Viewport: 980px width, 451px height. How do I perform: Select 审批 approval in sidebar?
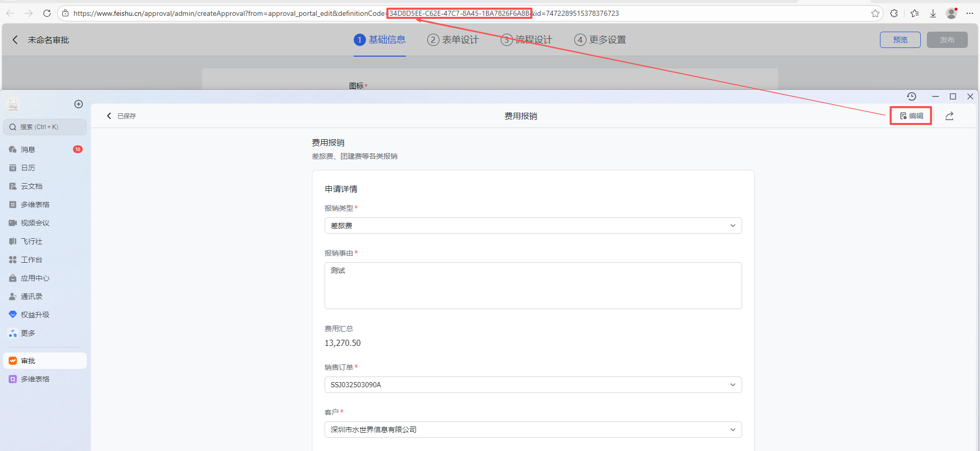pyautogui.click(x=29, y=361)
